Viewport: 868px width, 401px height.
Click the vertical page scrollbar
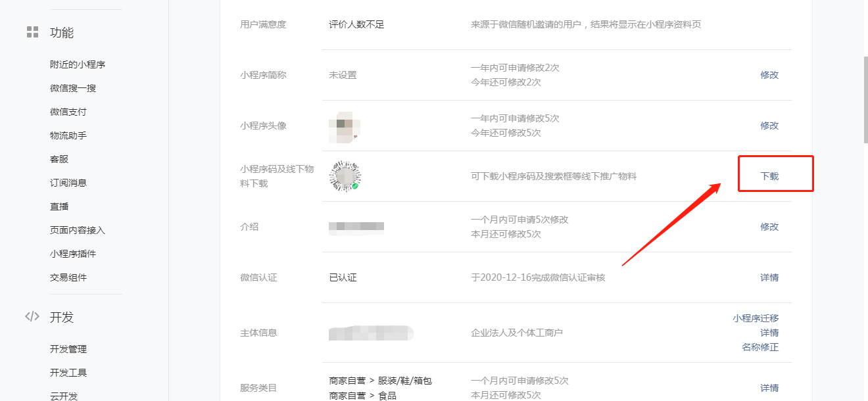865,100
